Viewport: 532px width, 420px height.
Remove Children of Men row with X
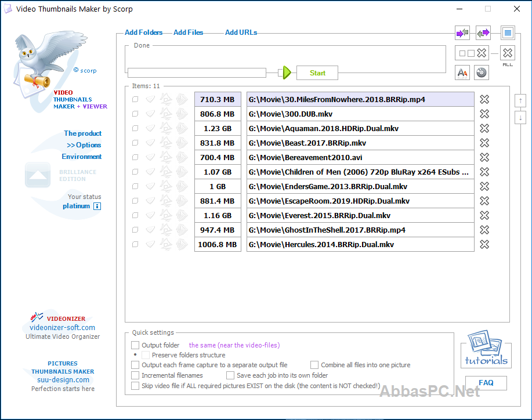tap(484, 172)
